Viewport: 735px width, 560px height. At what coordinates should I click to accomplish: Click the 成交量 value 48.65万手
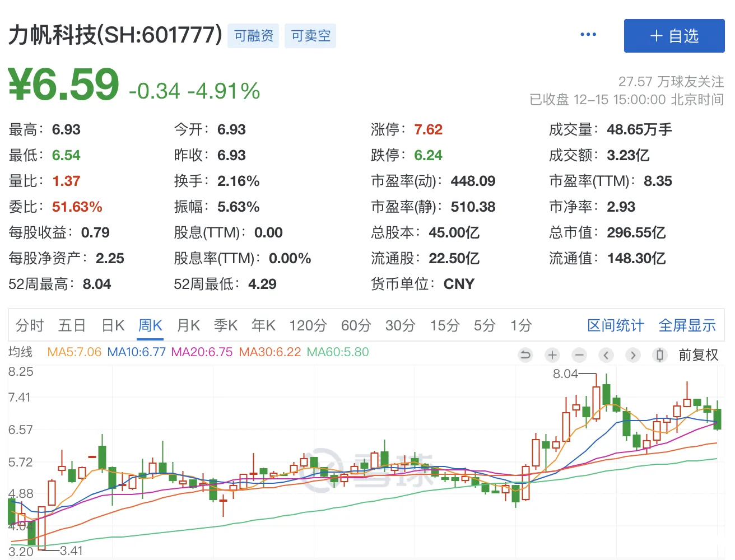tap(639, 129)
